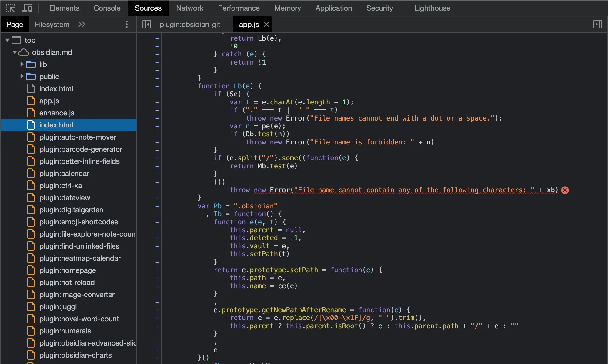608x364 pixels.
Task: Switch to the plugin:obsidian-git editor tab
Action: click(x=190, y=24)
